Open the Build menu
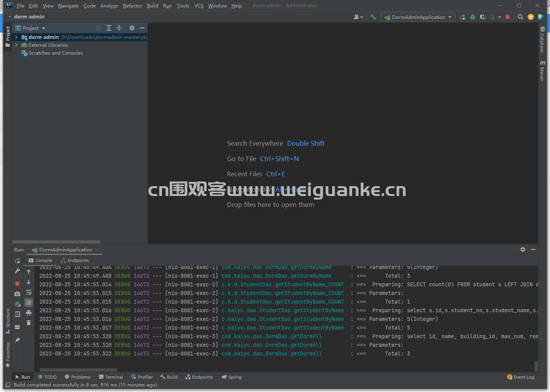The image size is (550, 392). [152, 5]
